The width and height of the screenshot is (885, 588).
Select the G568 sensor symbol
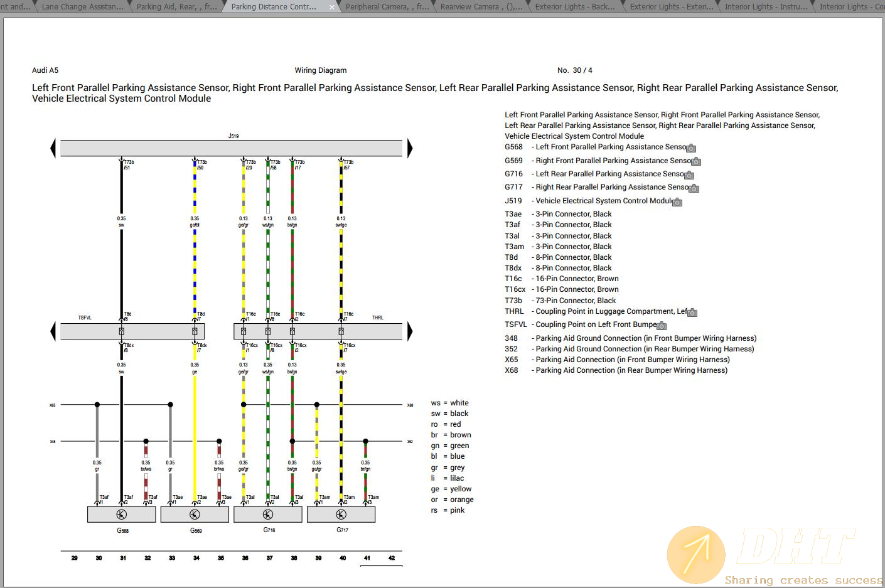pyautogui.click(x=122, y=515)
